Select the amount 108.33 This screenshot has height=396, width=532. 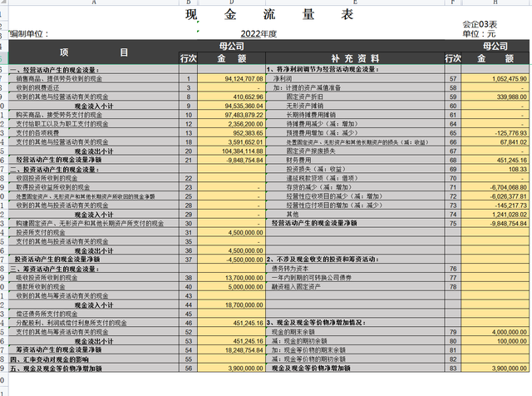[518, 169]
